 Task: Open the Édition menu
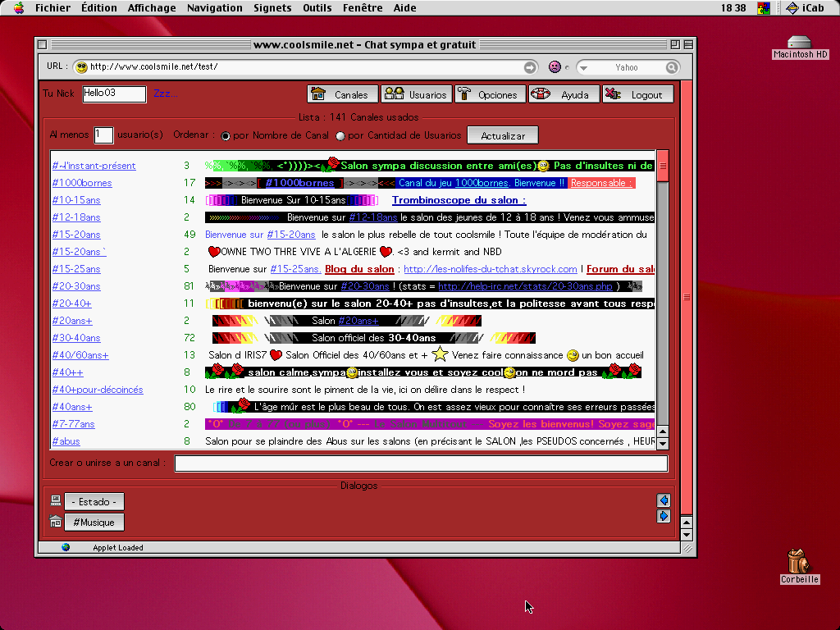[x=99, y=8]
